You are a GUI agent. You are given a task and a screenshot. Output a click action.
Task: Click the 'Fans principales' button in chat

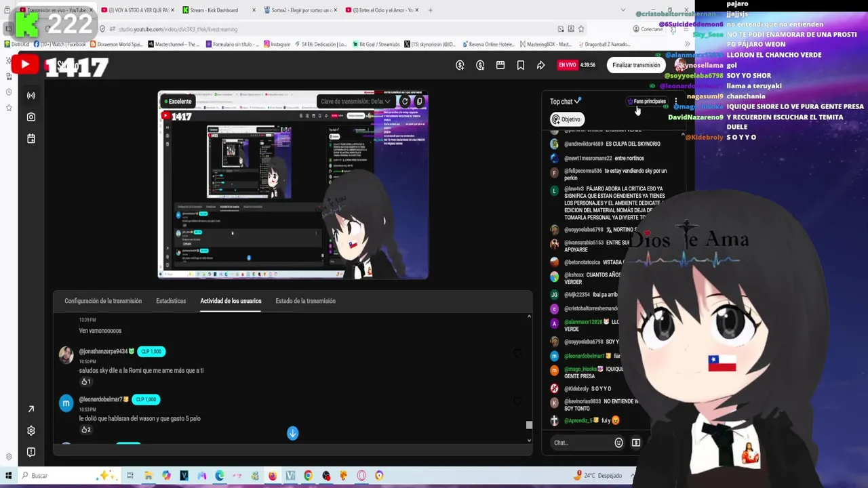coord(646,102)
